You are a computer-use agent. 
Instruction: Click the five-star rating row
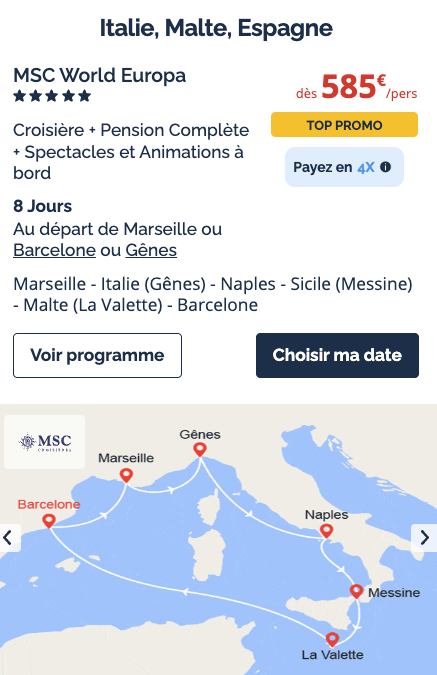[52, 96]
